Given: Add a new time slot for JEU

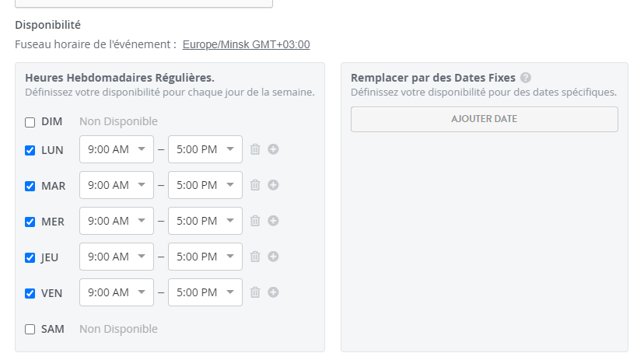Looking at the screenshot, I should point(273,256).
